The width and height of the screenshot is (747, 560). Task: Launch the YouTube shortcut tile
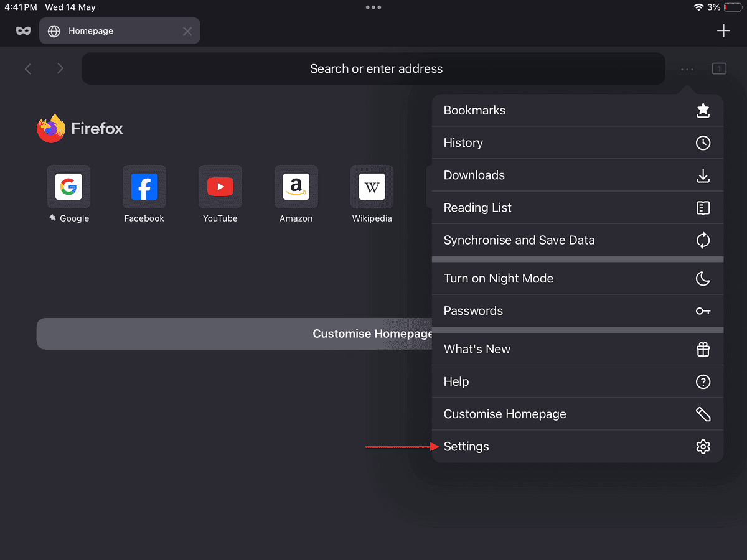[220, 187]
